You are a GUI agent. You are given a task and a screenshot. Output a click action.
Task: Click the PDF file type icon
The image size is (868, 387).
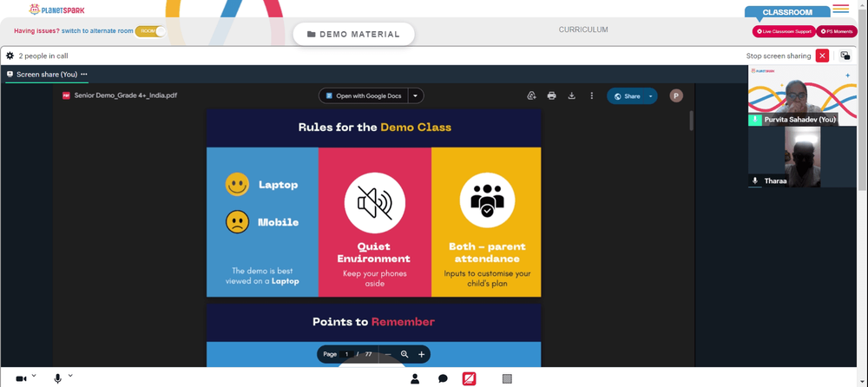[x=67, y=95]
